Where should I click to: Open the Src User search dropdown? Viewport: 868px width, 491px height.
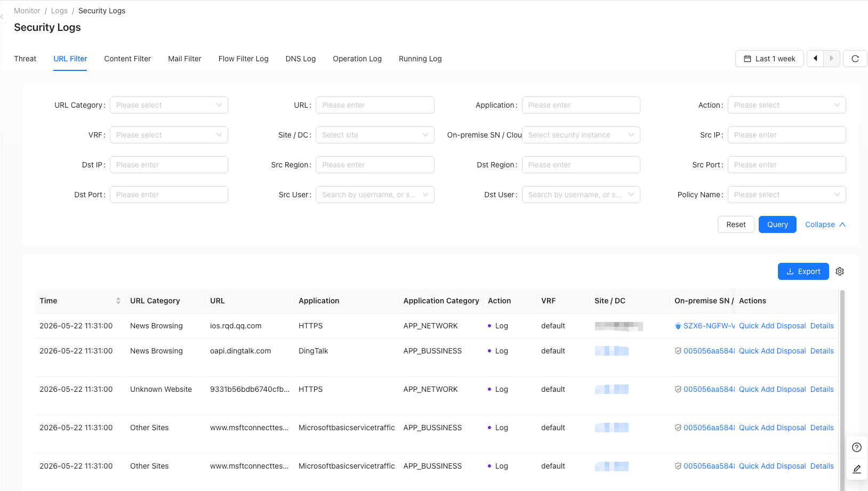(x=375, y=195)
